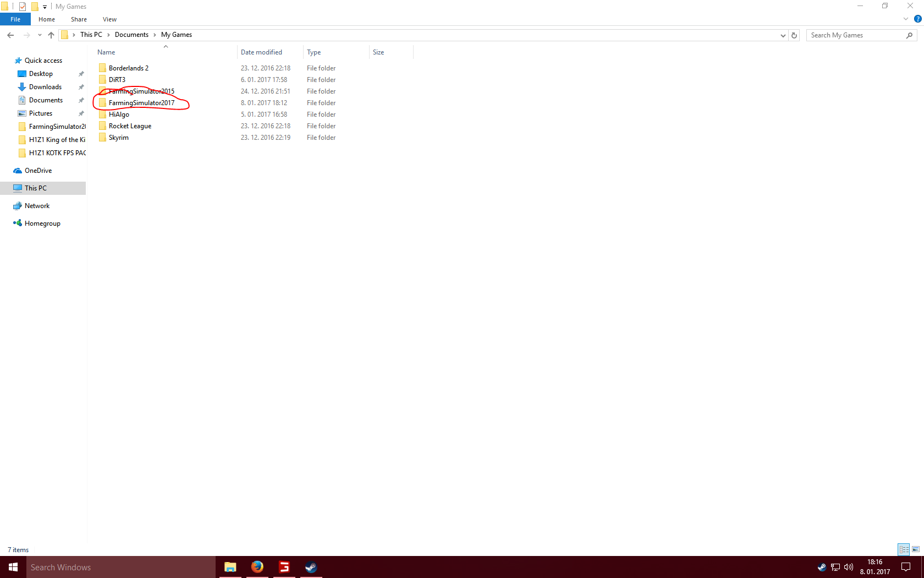This screenshot has width=924, height=578.
Task: Expand the This PC breadcrumb chevron
Action: (x=108, y=35)
